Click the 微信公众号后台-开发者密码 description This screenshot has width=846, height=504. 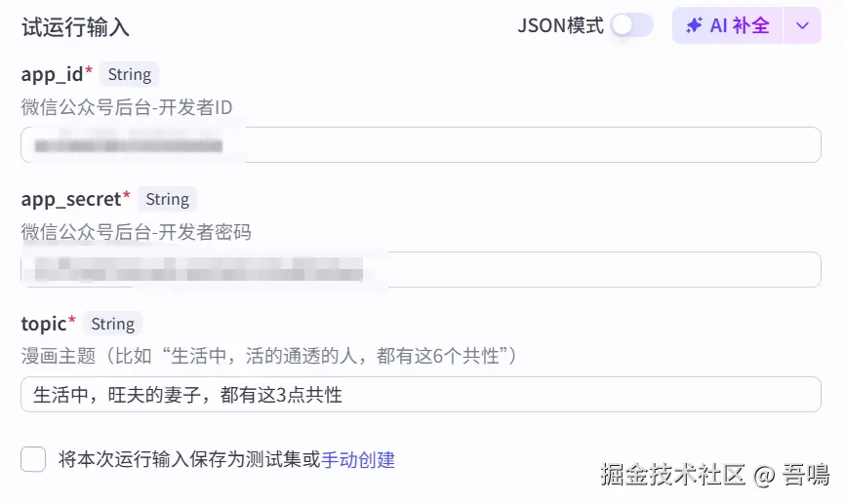click(136, 232)
